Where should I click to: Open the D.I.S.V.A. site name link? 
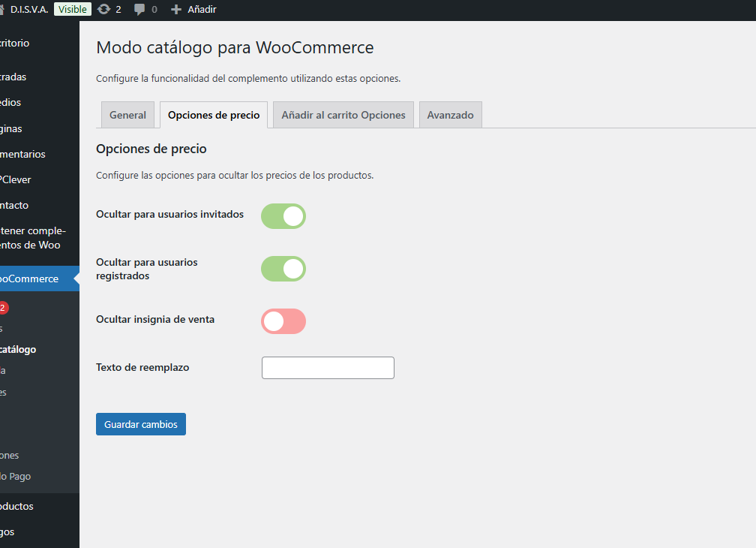pos(29,9)
